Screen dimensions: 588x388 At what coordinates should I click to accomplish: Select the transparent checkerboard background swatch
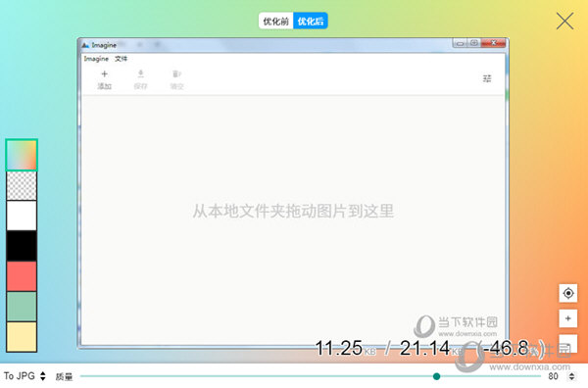(x=22, y=185)
